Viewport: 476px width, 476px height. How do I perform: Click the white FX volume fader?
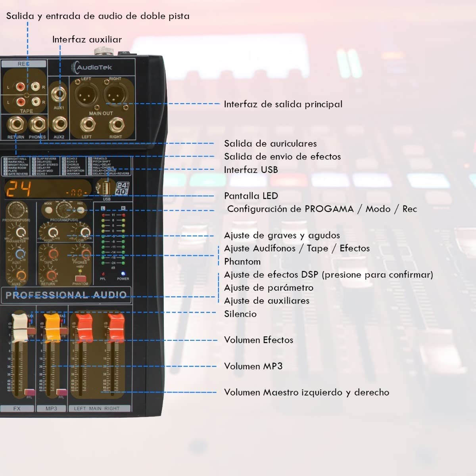point(19,328)
